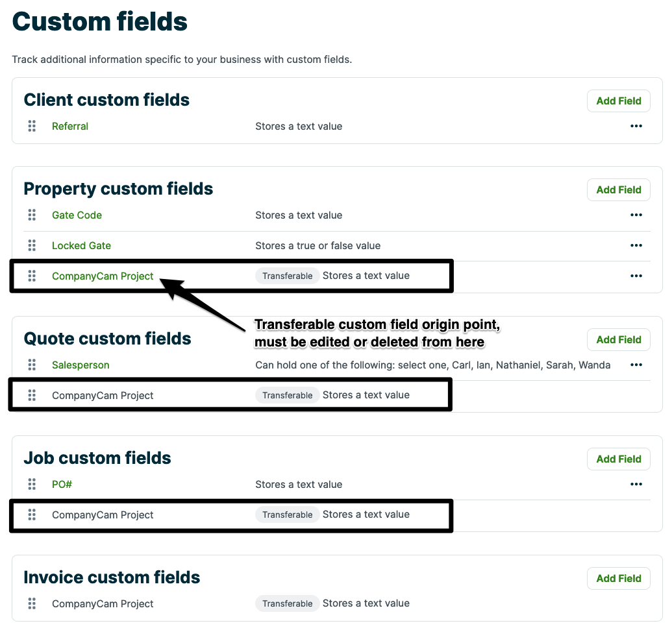Click drag handle beside Referral field

(32, 127)
